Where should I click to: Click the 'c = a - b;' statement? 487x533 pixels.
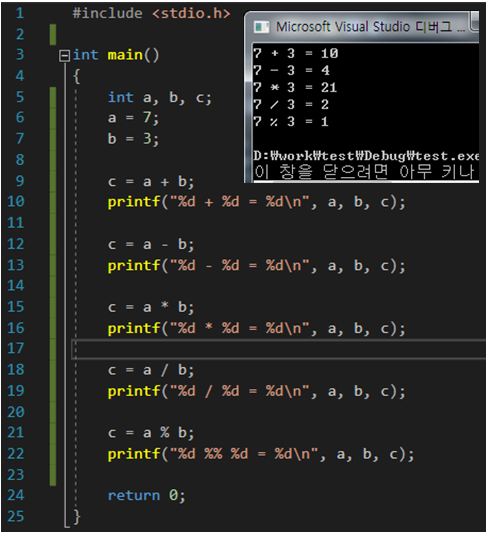click(x=151, y=245)
